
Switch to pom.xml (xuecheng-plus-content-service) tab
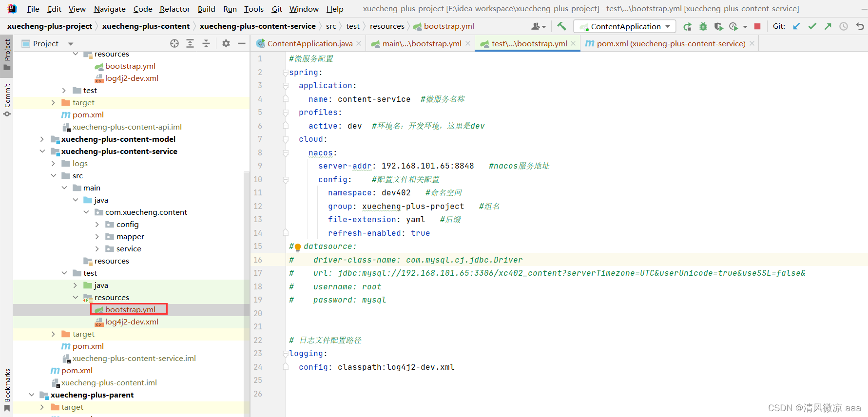click(671, 43)
